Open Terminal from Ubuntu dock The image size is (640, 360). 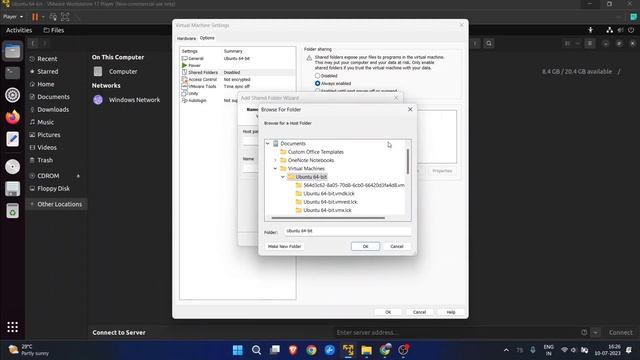click(x=12, y=73)
